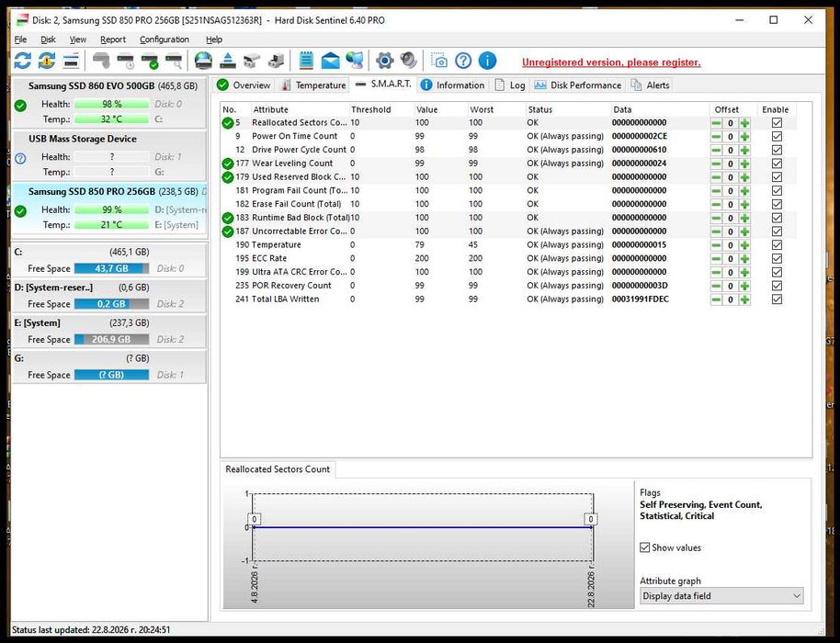
Task: Click the 98 % health bar of 860 EVO
Action: (x=111, y=104)
